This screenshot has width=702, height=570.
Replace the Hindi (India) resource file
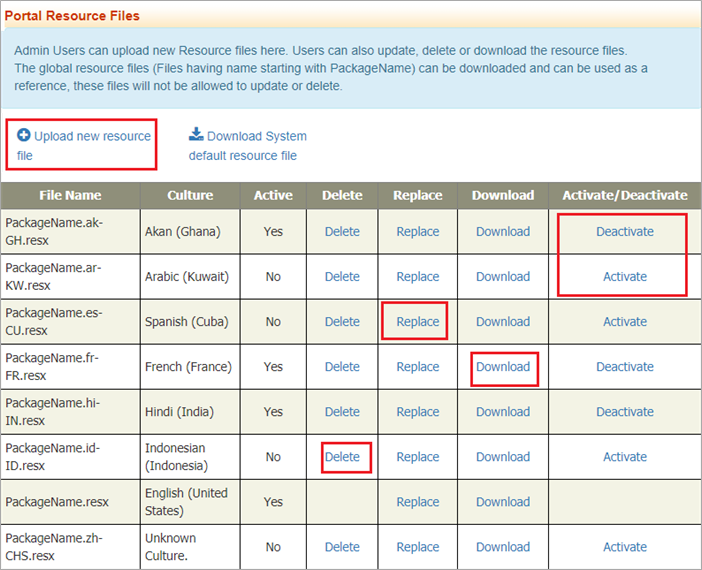(x=417, y=411)
